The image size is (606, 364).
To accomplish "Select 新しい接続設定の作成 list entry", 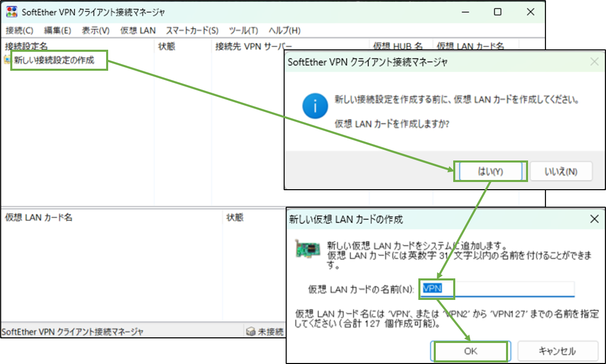I will pos(54,60).
